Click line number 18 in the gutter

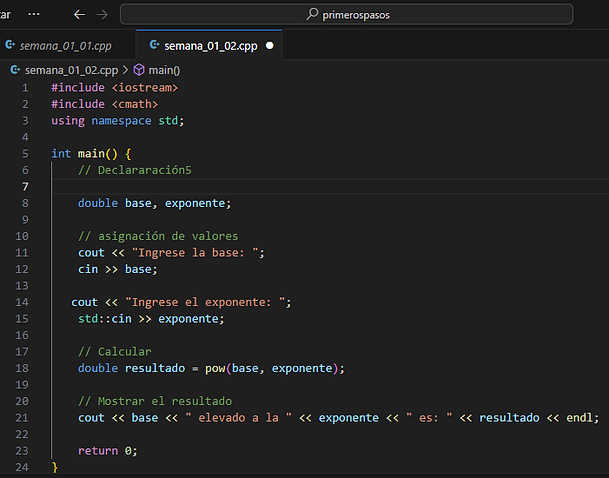[x=22, y=367]
